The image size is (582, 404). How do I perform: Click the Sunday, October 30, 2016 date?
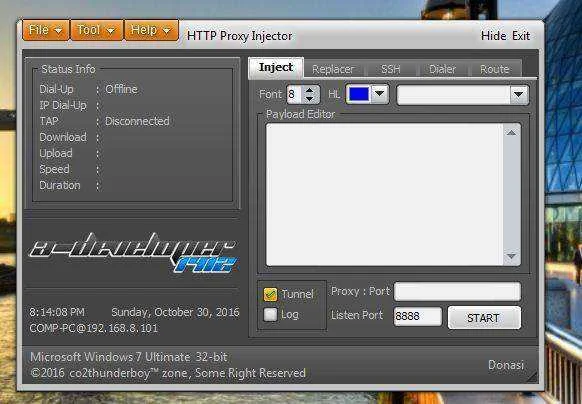pyautogui.click(x=175, y=312)
